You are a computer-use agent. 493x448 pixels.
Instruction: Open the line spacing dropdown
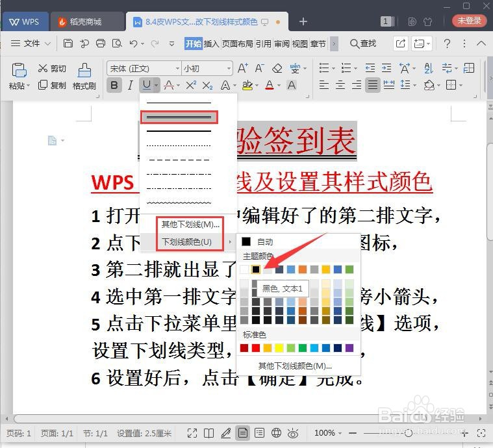tap(414, 86)
